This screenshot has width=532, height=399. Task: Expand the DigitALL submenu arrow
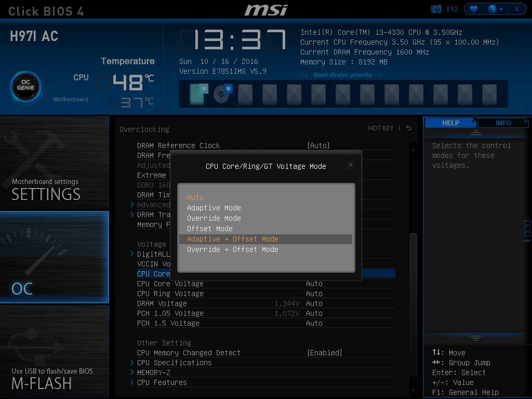click(x=132, y=254)
